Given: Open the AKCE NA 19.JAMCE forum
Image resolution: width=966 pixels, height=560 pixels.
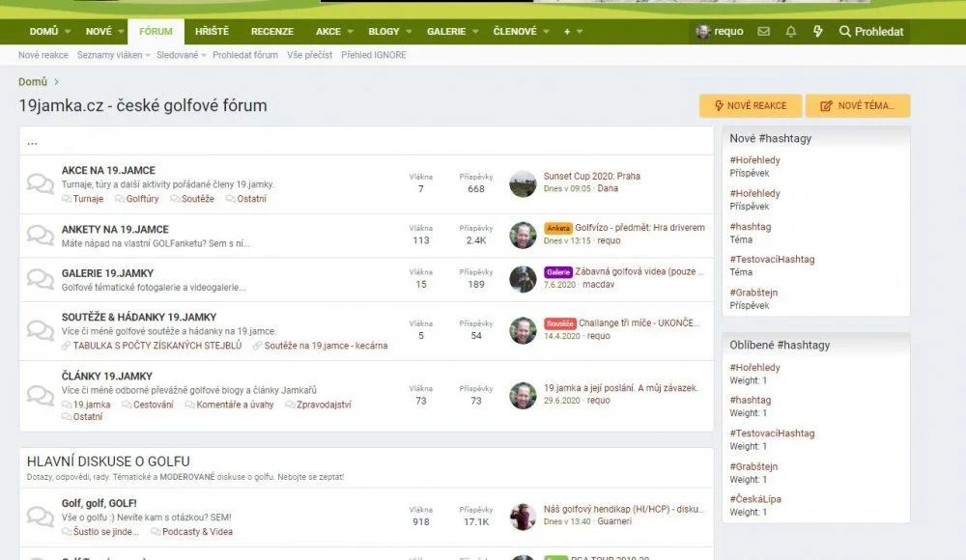Looking at the screenshot, I should 108,170.
